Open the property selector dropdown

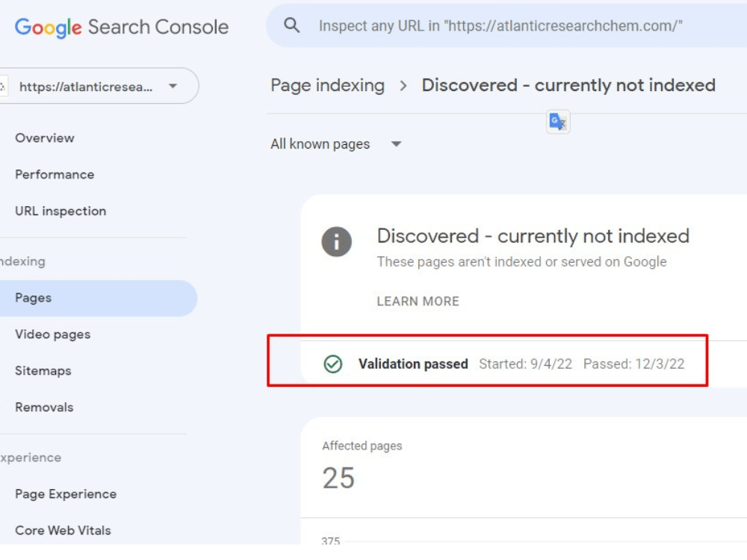click(x=99, y=86)
